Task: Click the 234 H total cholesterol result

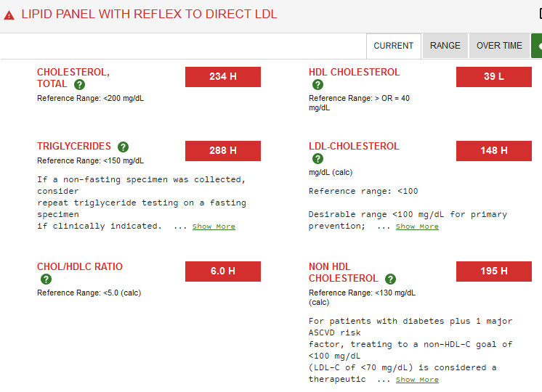Action: pos(222,77)
